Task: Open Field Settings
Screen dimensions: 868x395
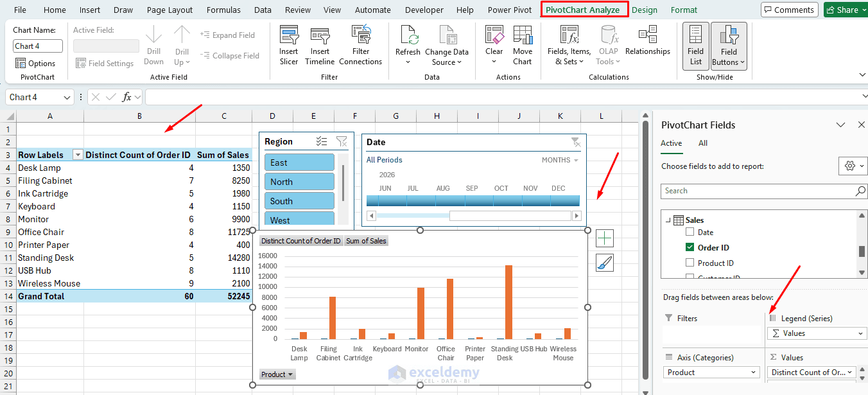Action: [x=105, y=64]
